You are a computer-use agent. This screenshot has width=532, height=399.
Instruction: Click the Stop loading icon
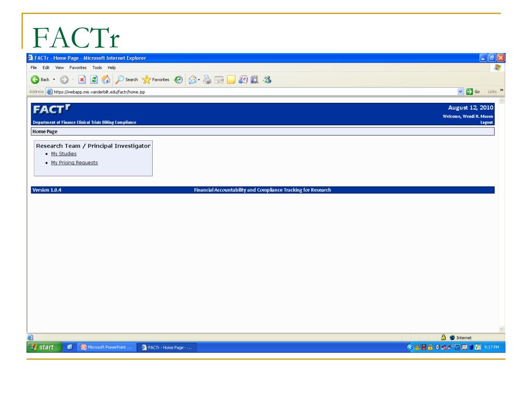82,79
